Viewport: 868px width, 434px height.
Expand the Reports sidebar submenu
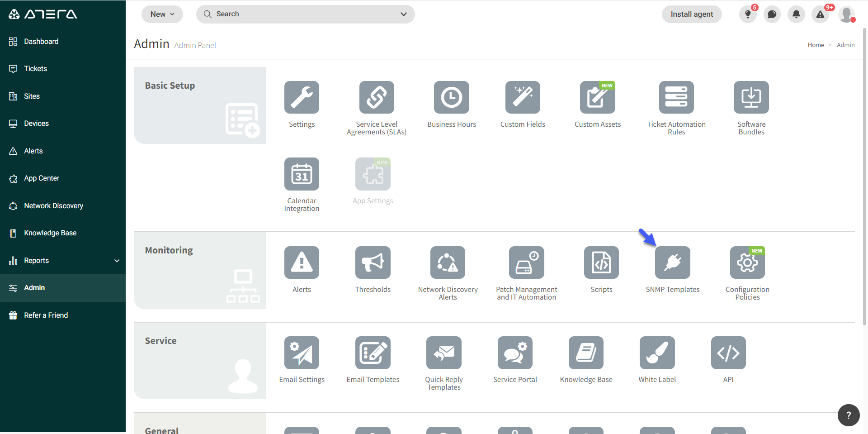[117, 261]
